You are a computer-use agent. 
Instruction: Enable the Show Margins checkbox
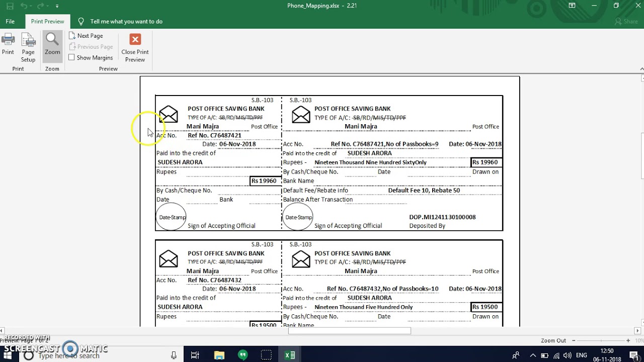tap(71, 57)
